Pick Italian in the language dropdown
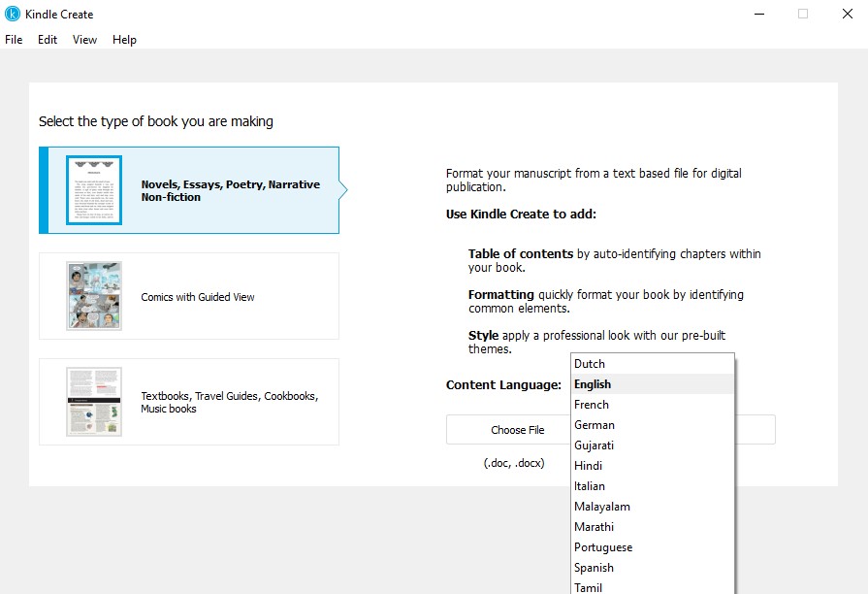Viewport: 868px width, 594px height. coord(590,486)
